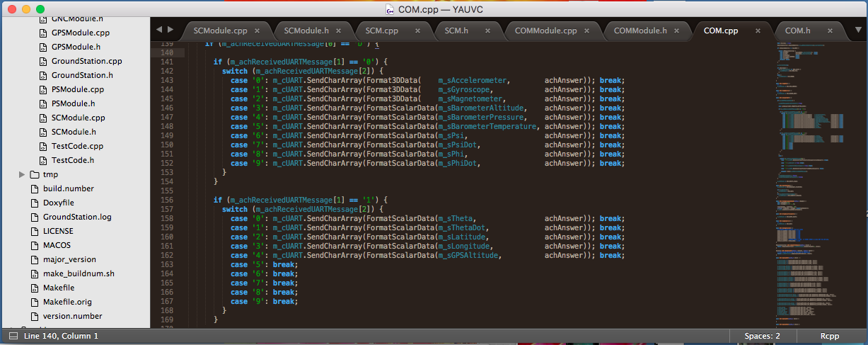
Task: Click line number 154 in the gutter
Action: [x=167, y=181]
